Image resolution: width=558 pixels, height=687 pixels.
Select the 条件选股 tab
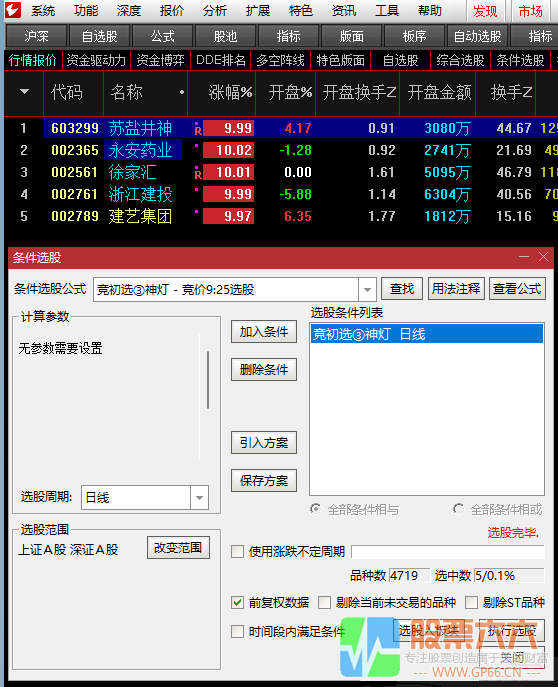click(520, 60)
